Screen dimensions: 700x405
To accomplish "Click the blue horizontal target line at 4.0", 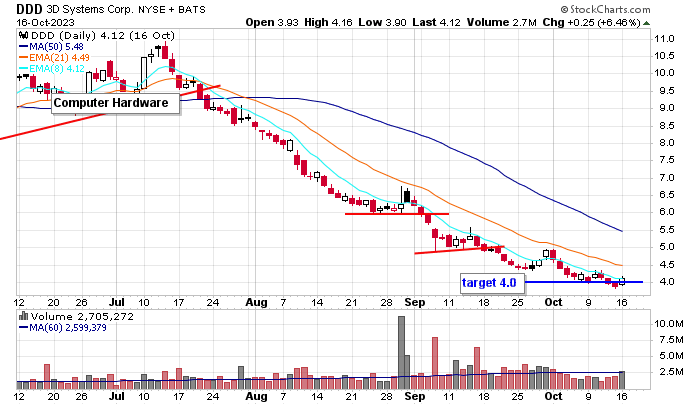I will click(584, 282).
